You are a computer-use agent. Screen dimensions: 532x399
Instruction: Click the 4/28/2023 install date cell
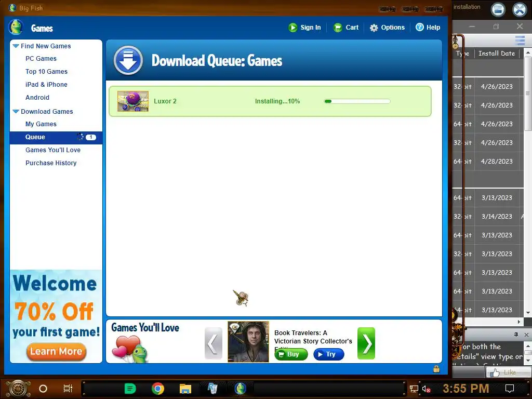[x=497, y=162]
